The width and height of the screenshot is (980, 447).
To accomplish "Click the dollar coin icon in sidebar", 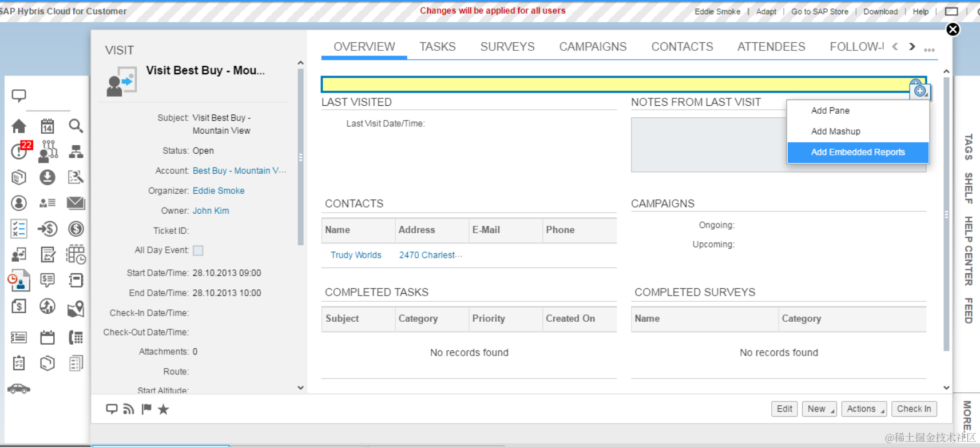I will [x=76, y=229].
